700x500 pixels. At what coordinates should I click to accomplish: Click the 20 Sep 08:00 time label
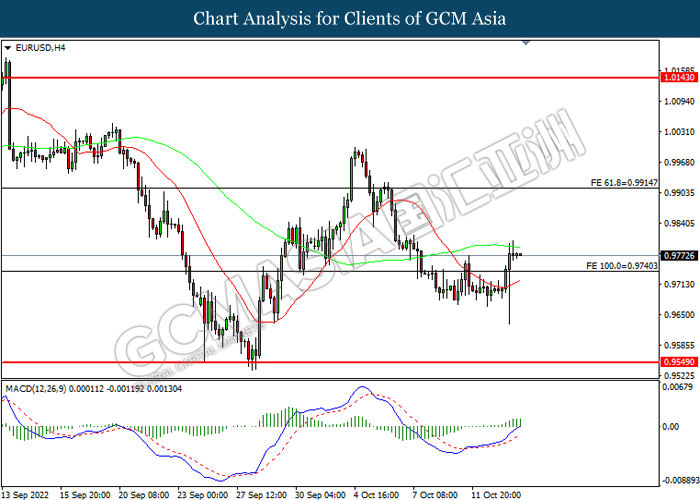tap(144, 495)
